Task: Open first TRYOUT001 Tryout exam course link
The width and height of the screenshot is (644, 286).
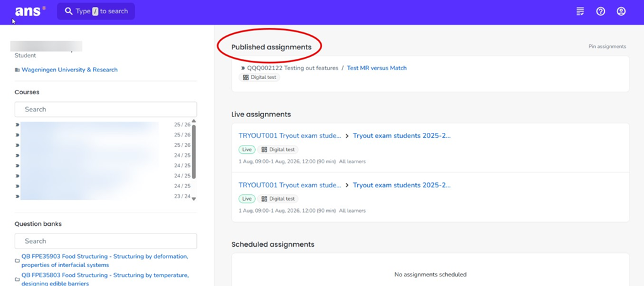Action: (x=289, y=135)
